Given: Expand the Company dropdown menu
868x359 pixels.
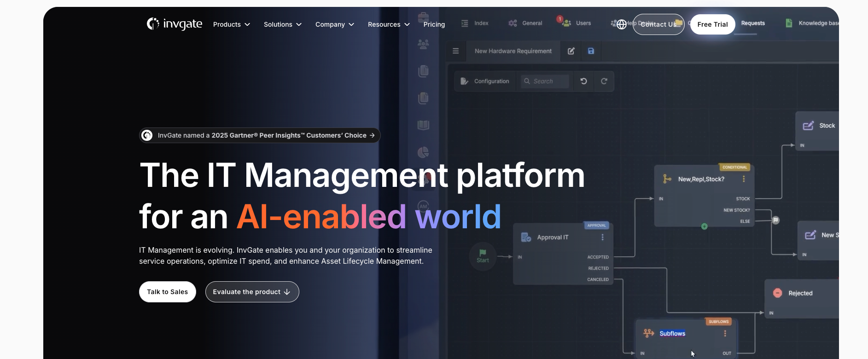Looking at the screenshot, I should (x=335, y=24).
